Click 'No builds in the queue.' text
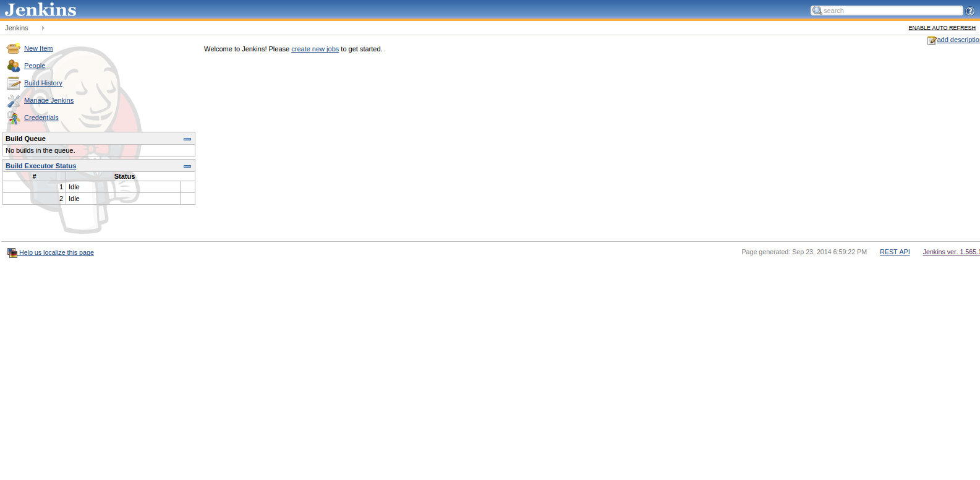Screen dimensions: 980x480 [40, 150]
